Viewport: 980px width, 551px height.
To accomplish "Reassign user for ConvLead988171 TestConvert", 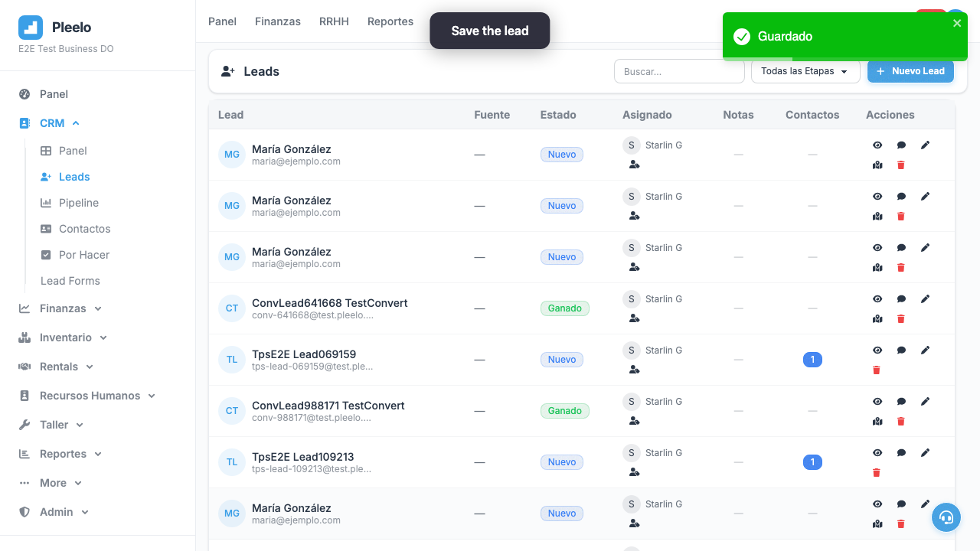I will 634,421.
